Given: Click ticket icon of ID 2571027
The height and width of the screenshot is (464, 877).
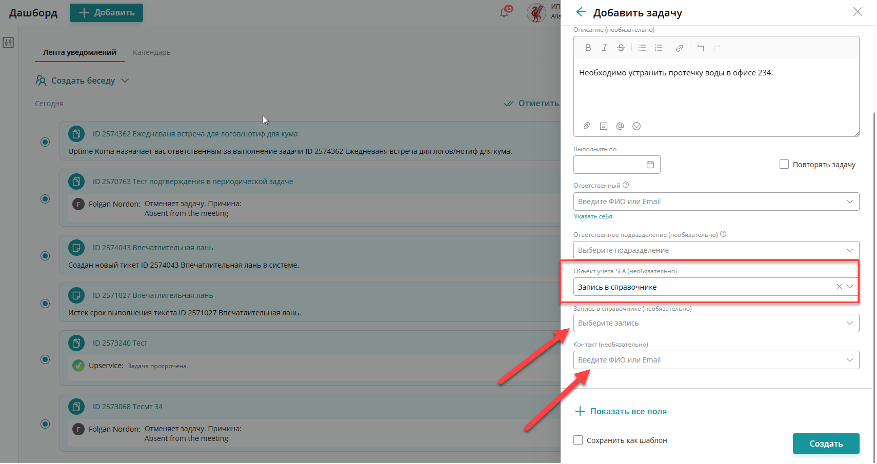Looking at the screenshot, I should 76,295.
